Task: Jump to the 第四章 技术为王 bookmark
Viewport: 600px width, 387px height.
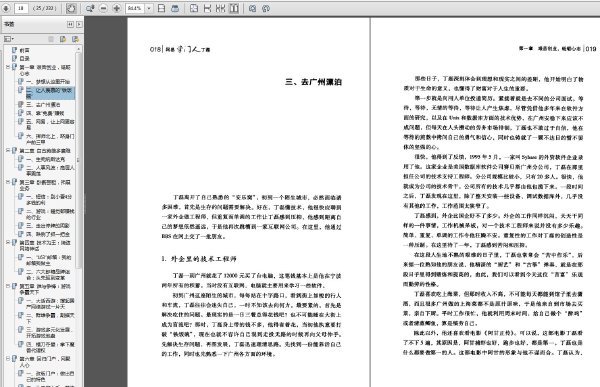Action: [45, 245]
